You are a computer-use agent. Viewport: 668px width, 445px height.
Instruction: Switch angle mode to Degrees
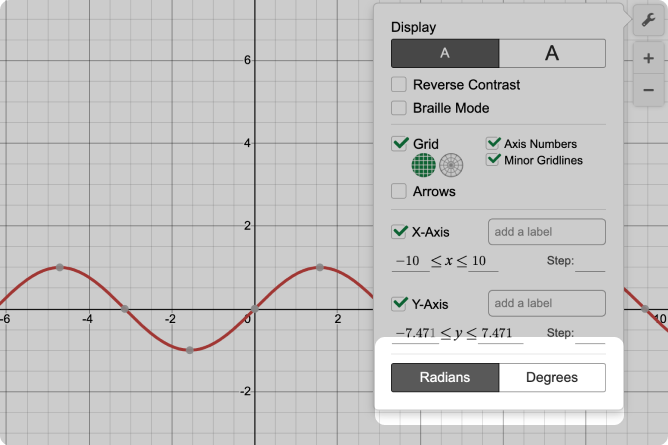(552, 377)
